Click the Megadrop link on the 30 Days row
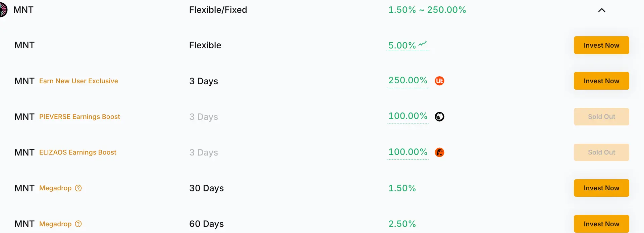 pyautogui.click(x=56, y=188)
